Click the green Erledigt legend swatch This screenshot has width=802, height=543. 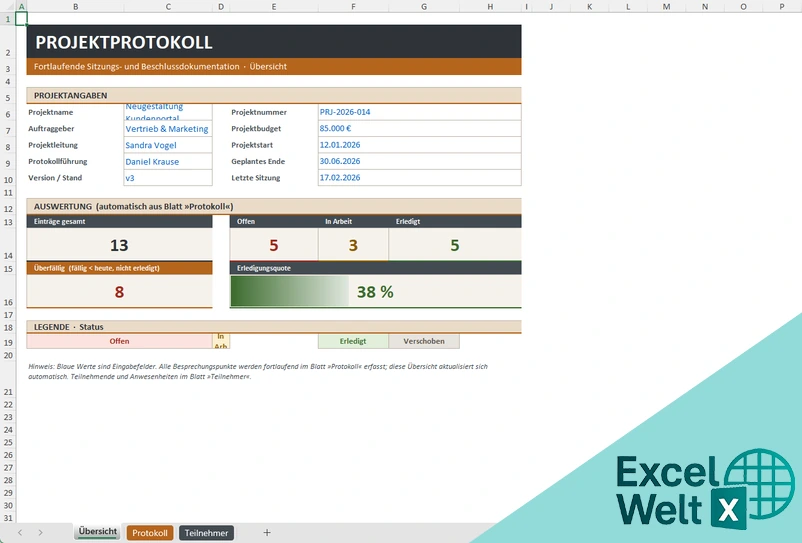click(353, 341)
